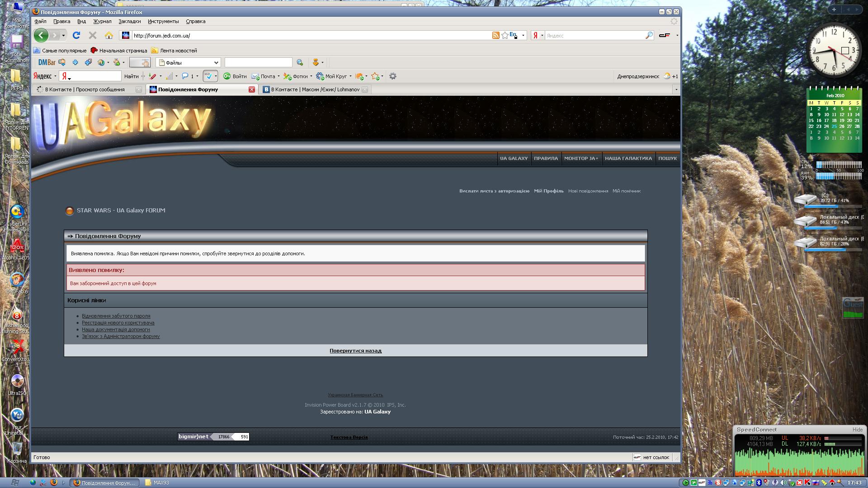Click the Повернутися назад link

click(355, 351)
